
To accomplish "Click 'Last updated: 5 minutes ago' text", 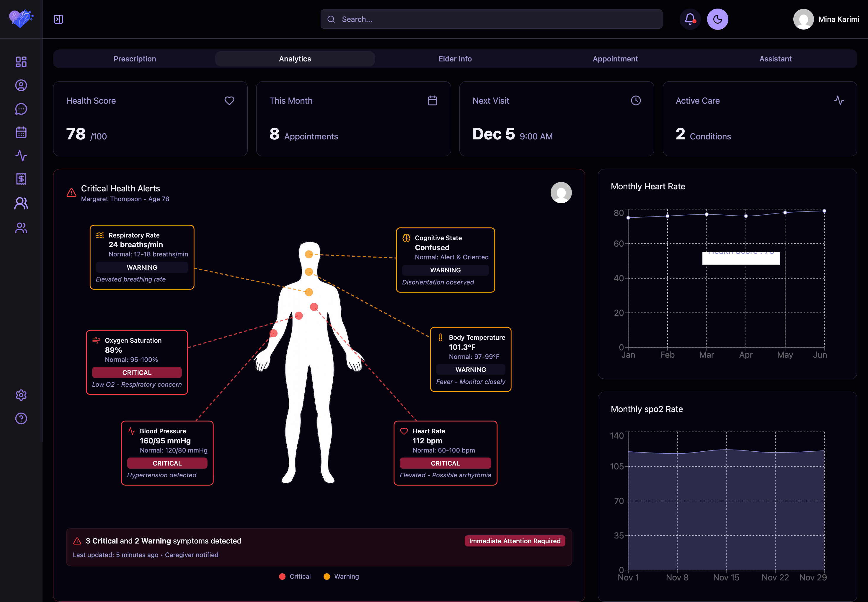I will tap(115, 555).
